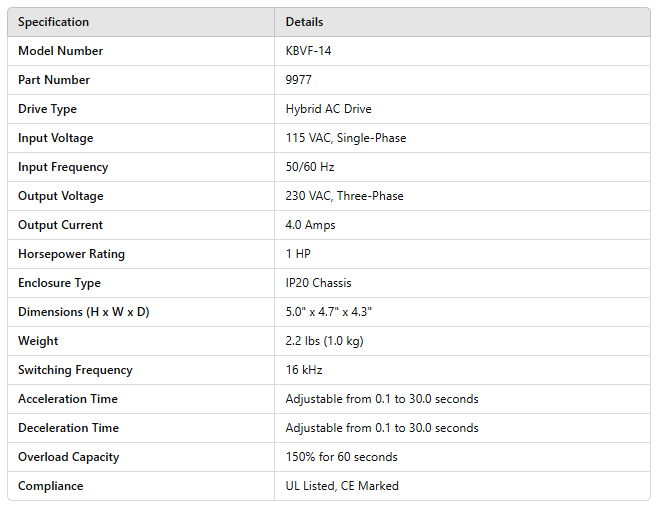Select the 9977 part number value
The image size is (659, 509).
(x=300, y=80)
